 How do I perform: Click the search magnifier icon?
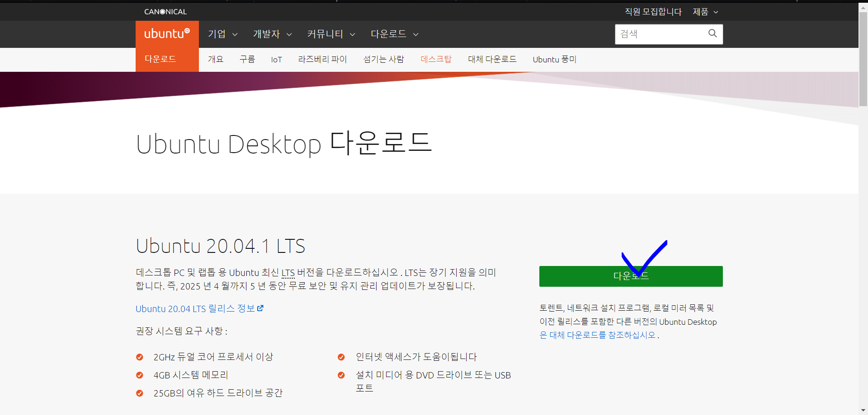tap(712, 33)
